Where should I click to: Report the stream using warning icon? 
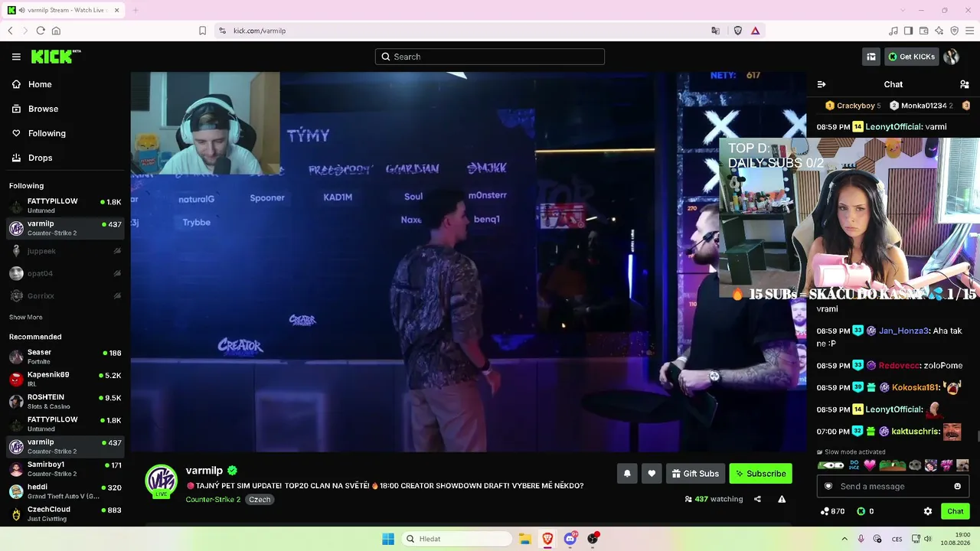[x=782, y=499]
